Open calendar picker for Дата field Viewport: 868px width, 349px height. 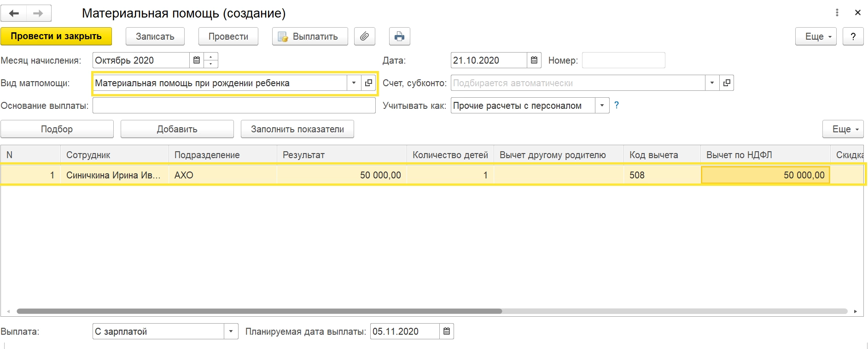pos(534,60)
